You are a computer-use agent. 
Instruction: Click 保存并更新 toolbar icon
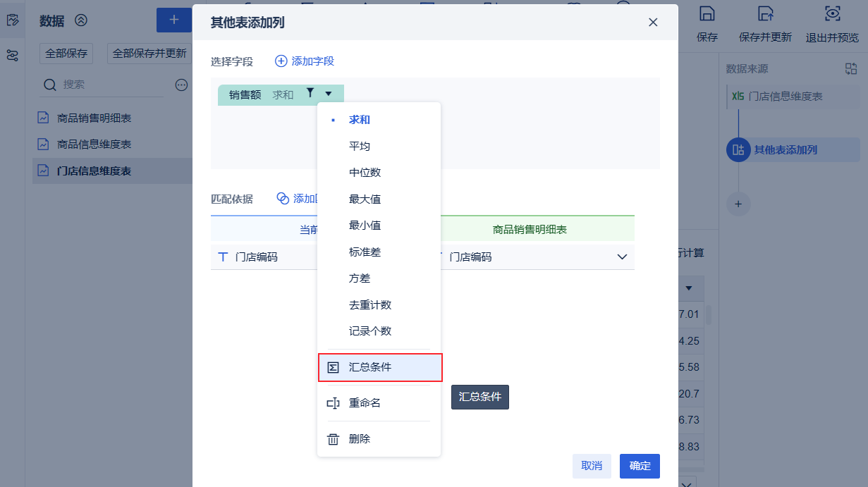coord(765,14)
